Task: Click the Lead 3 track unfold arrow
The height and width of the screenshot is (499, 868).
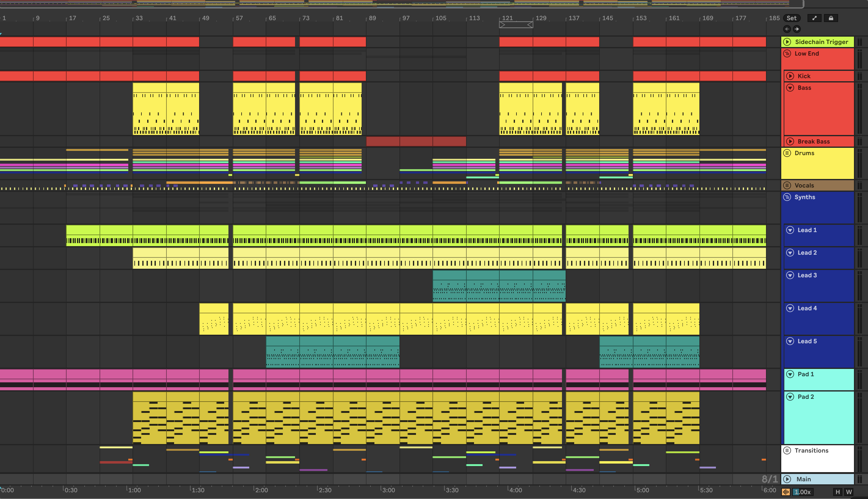Action: [790, 275]
